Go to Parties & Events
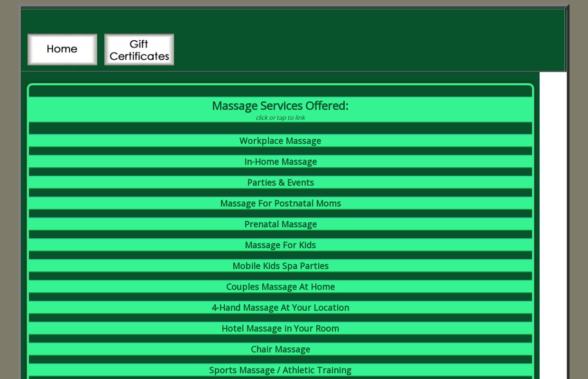The height and width of the screenshot is (379, 588). click(280, 182)
